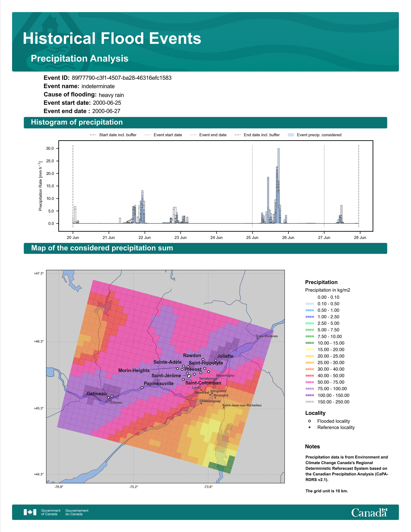411x532 pixels.
Task: Click the Saint-Hippolyte label on map
Action: pos(206,363)
